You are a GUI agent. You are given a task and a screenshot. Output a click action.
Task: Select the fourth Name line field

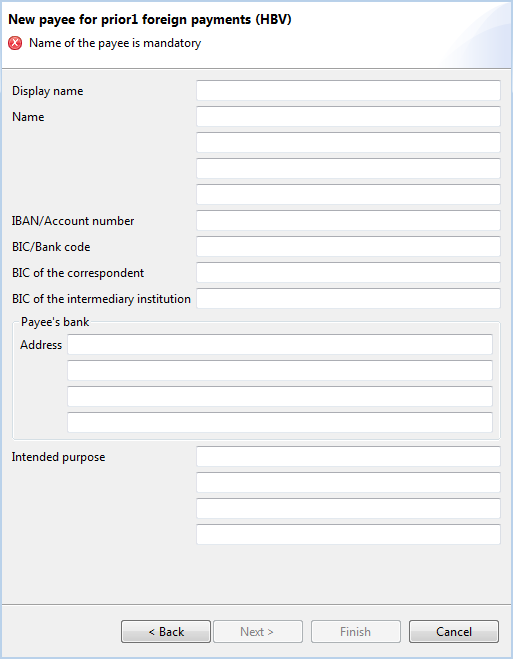tap(348, 195)
